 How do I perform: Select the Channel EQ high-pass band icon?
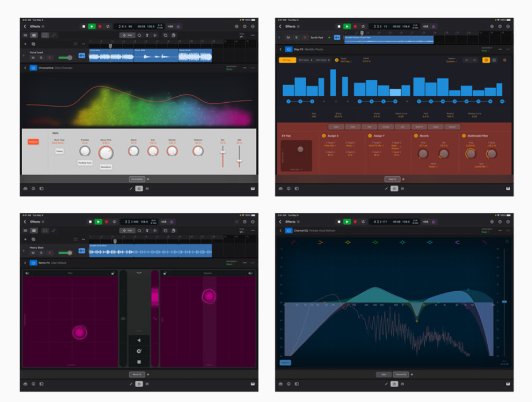coord(293,242)
